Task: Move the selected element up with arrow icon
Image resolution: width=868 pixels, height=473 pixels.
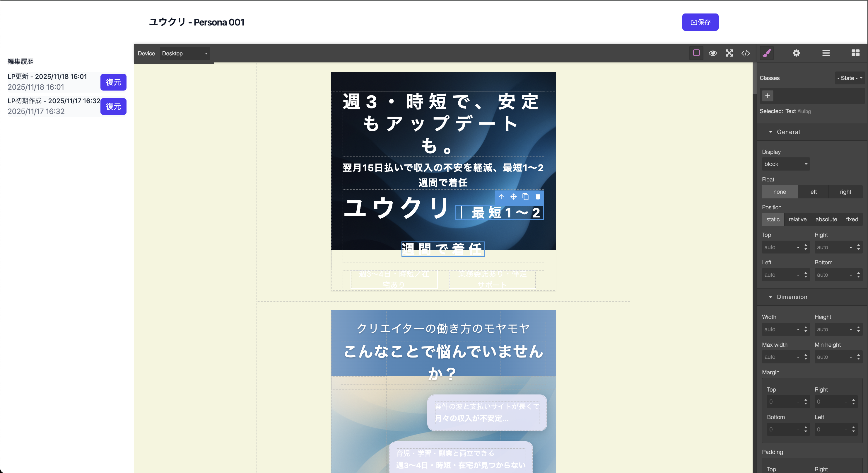Action: (502, 197)
